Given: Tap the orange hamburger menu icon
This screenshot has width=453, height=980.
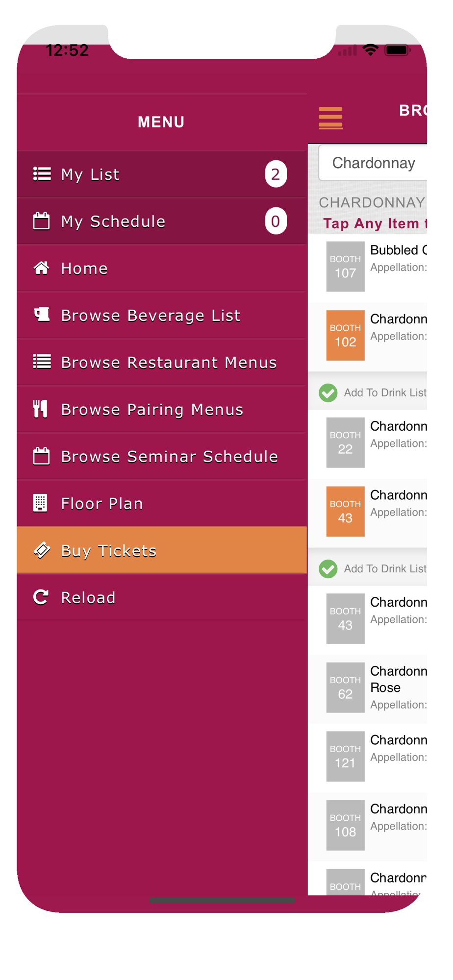Looking at the screenshot, I should click(x=330, y=118).
